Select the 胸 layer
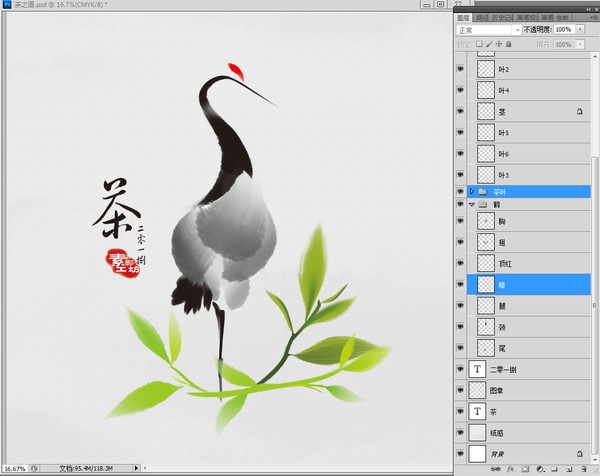The height and width of the screenshot is (476, 600). click(529, 221)
